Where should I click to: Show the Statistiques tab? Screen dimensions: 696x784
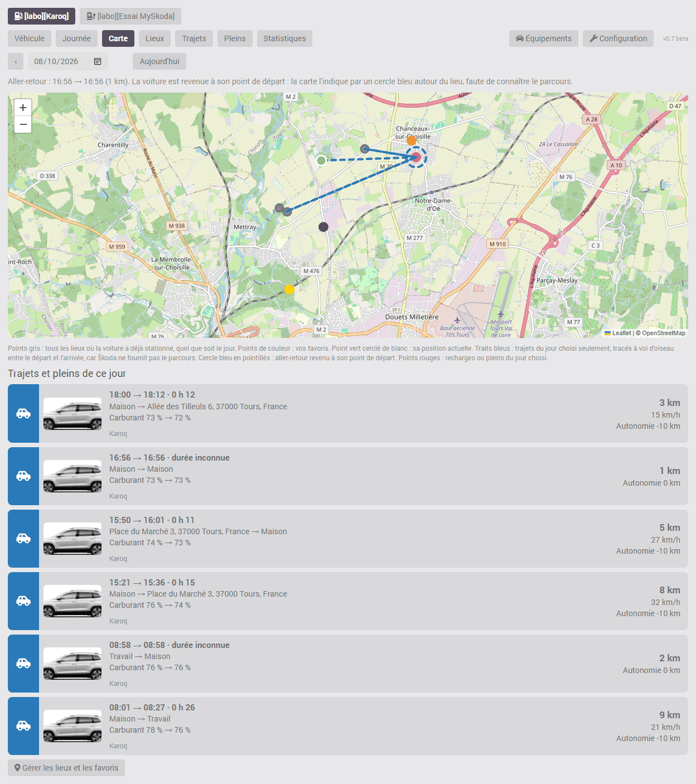(x=284, y=38)
